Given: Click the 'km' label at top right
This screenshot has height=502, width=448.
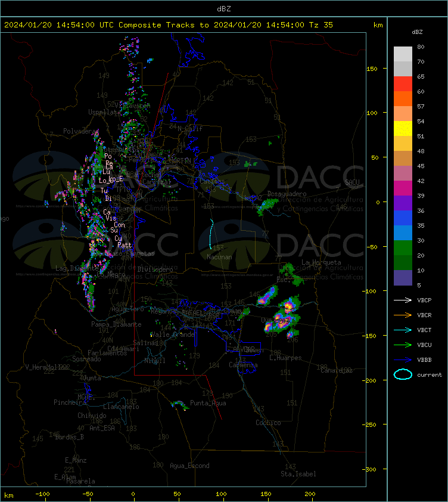Looking at the screenshot, I should tap(378, 25).
